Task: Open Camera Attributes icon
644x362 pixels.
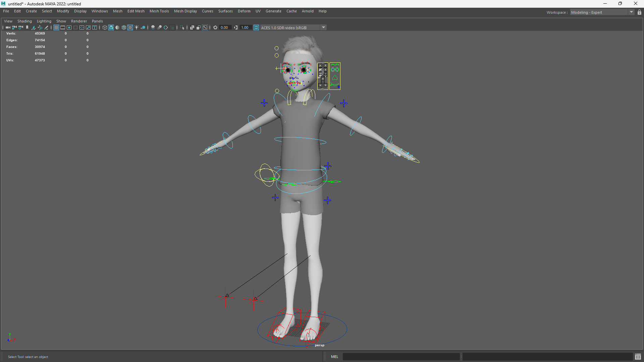Action: (21, 27)
